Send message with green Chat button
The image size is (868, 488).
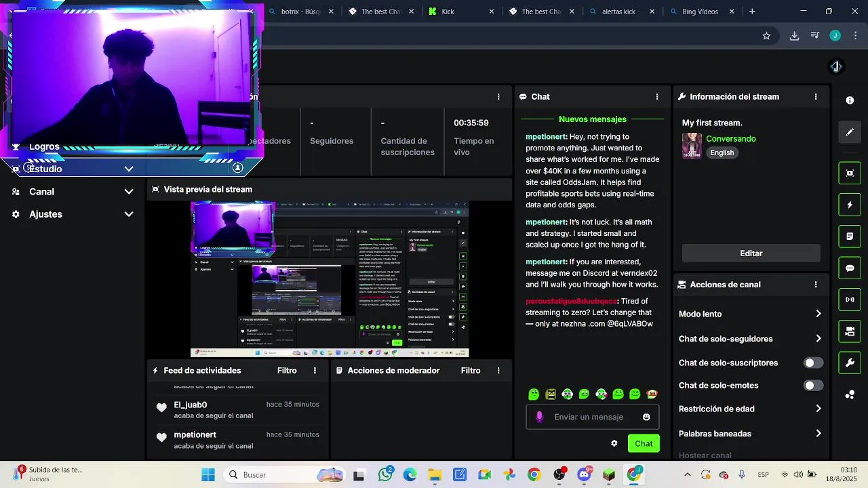coord(644,443)
